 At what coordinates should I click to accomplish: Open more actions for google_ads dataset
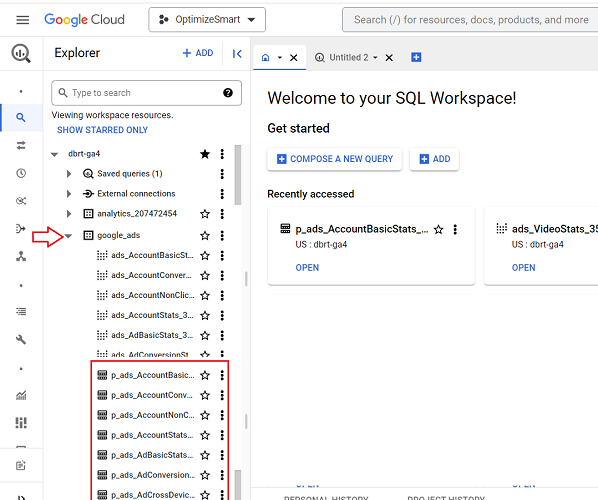pos(222,236)
